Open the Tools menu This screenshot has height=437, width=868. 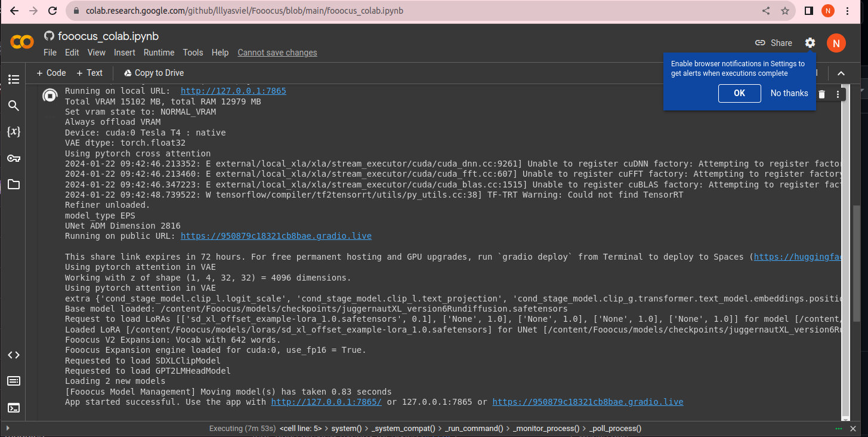193,53
